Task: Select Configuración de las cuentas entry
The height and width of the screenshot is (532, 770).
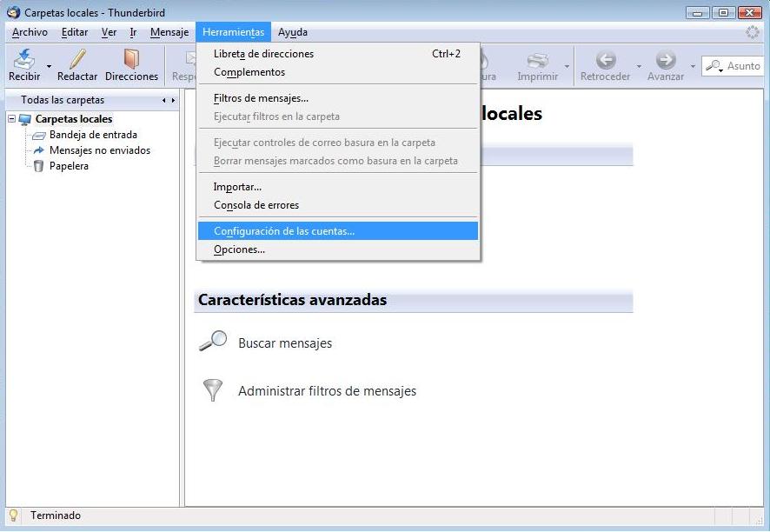Action: coord(338,231)
